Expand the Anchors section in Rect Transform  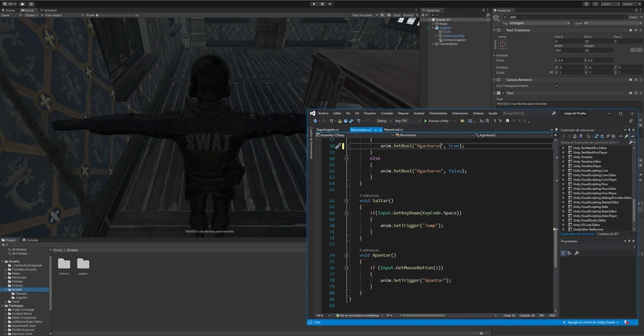coord(495,55)
